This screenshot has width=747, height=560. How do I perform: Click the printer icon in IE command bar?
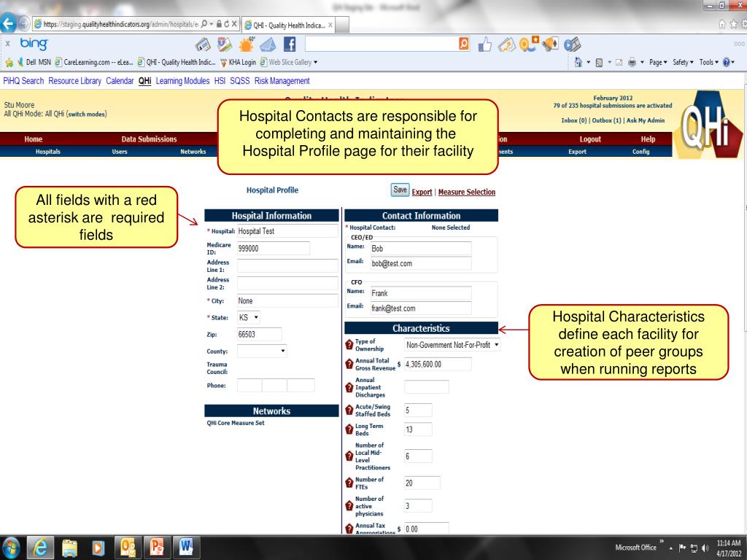(632, 62)
